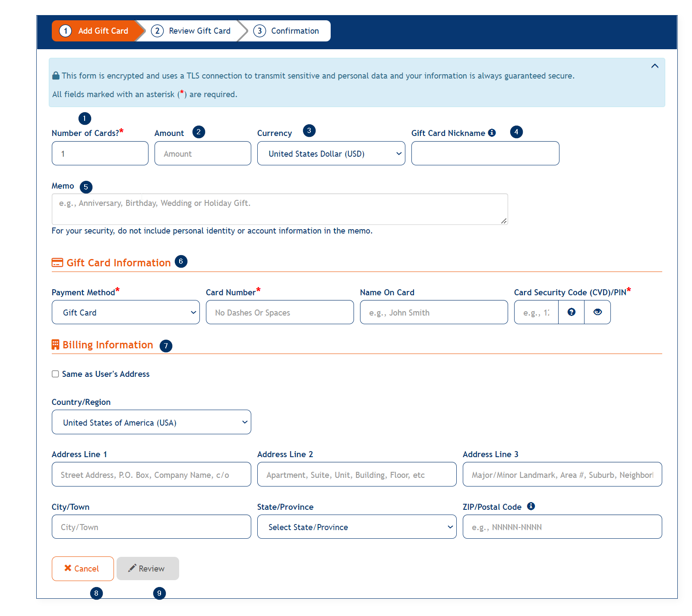Expand the Country/Region dropdown
692x616 pixels.
pyautogui.click(x=151, y=422)
